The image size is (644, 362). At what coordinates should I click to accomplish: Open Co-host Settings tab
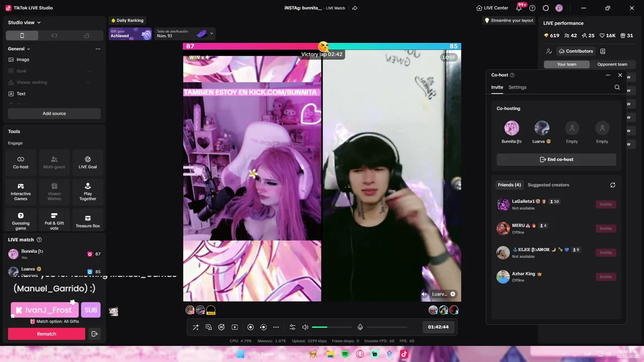517,87
